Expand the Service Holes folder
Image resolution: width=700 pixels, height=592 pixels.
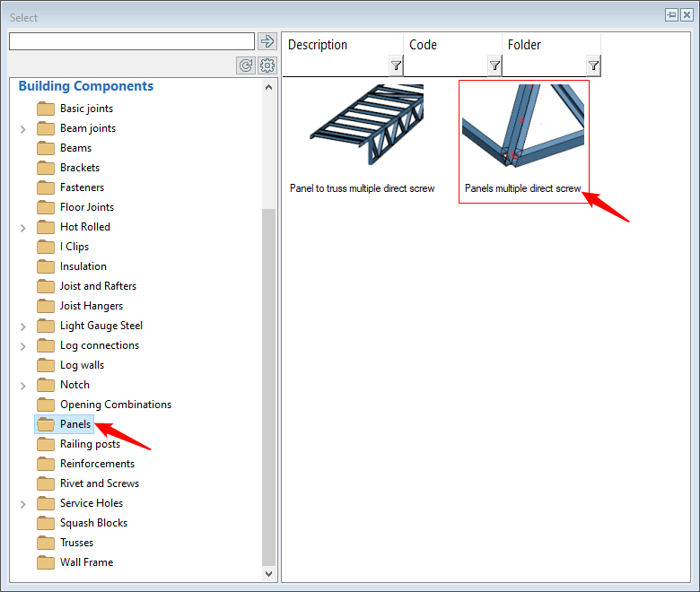22,504
